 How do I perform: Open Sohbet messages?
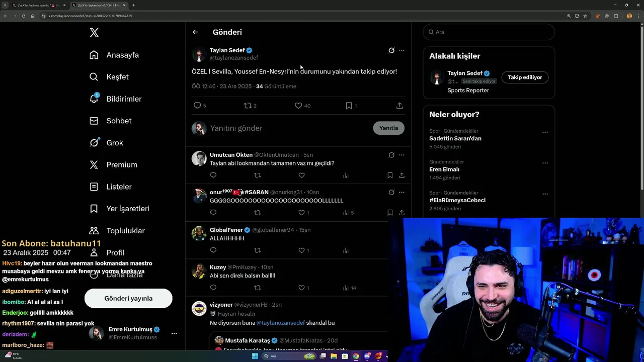pos(110,121)
